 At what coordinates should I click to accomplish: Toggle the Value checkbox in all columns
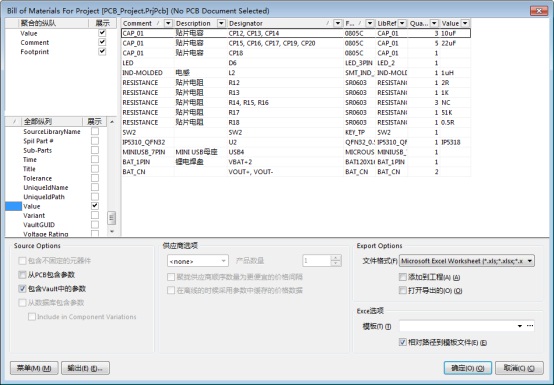95,206
